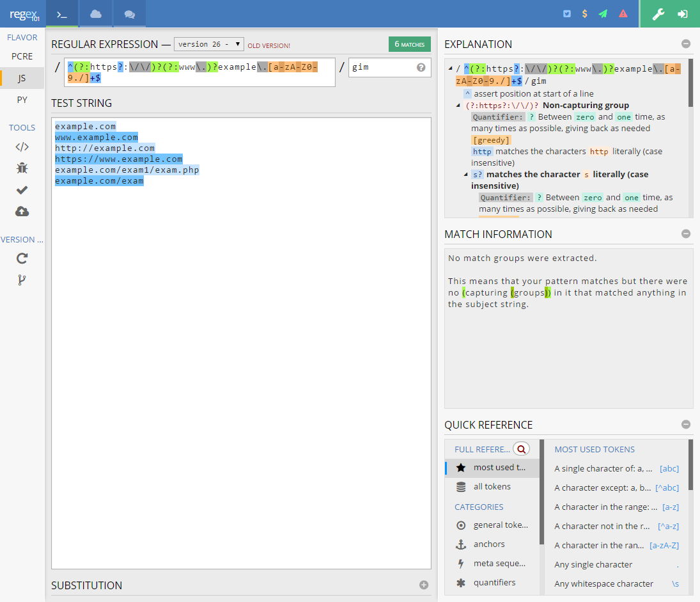Click the cloud upload save icon
This screenshot has width=700, height=602.
[x=22, y=211]
